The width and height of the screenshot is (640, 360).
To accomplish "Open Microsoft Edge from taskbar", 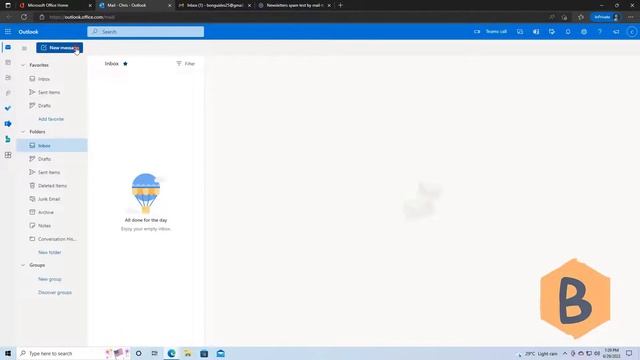I will [171, 353].
